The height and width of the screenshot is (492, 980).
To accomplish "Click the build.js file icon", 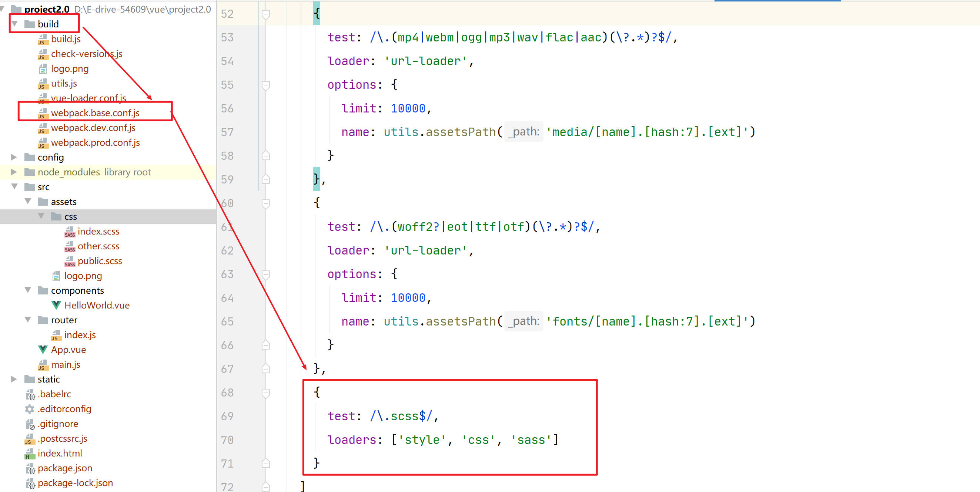I will coord(43,39).
